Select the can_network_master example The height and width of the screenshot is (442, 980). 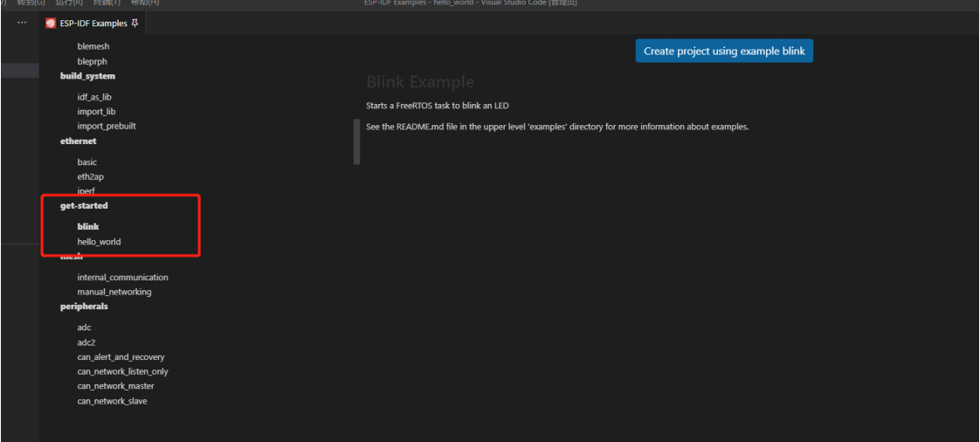coord(115,386)
